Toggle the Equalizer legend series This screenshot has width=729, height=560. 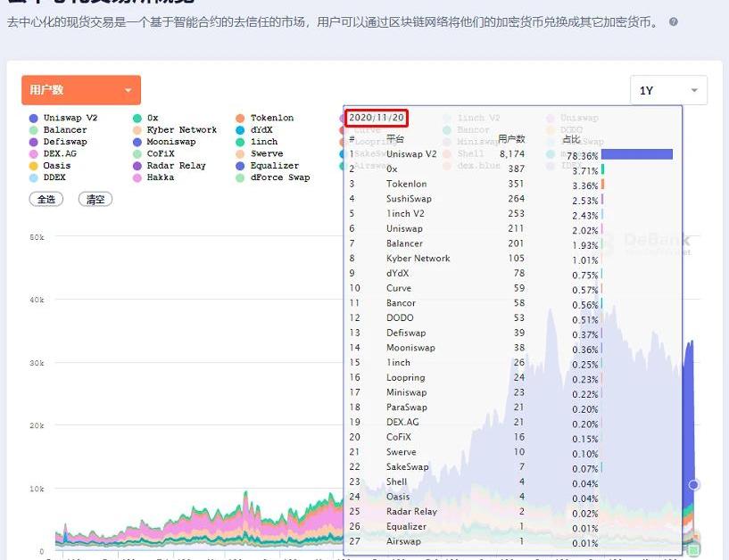(268, 166)
